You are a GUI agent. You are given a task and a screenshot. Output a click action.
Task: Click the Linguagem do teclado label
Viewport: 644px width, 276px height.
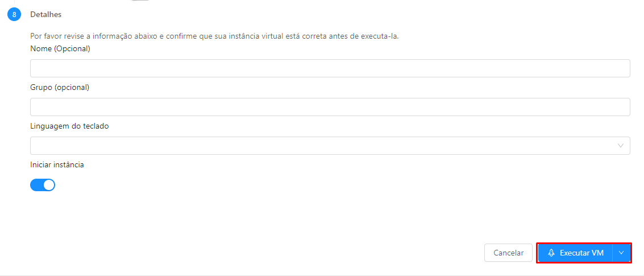(69, 126)
